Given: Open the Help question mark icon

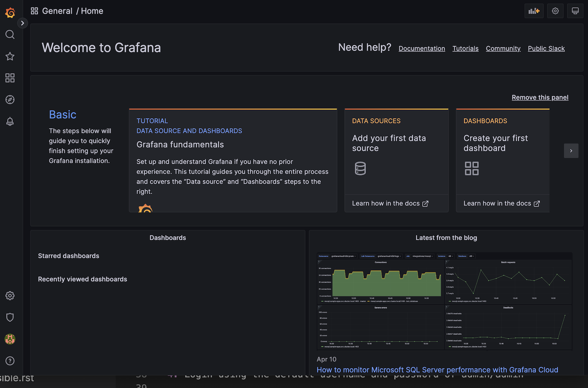Looking at the screenshot, I should tap(10, 361).
